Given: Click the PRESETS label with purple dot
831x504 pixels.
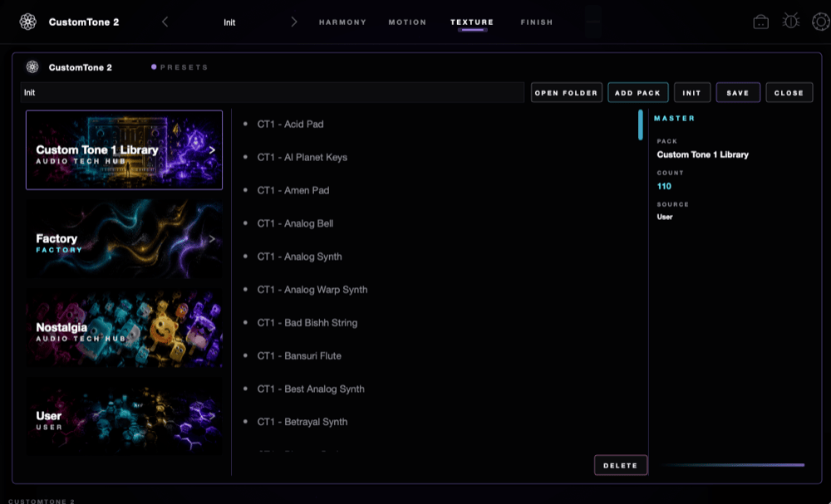Looking at the screenshot, I should [x=179, y=67].
